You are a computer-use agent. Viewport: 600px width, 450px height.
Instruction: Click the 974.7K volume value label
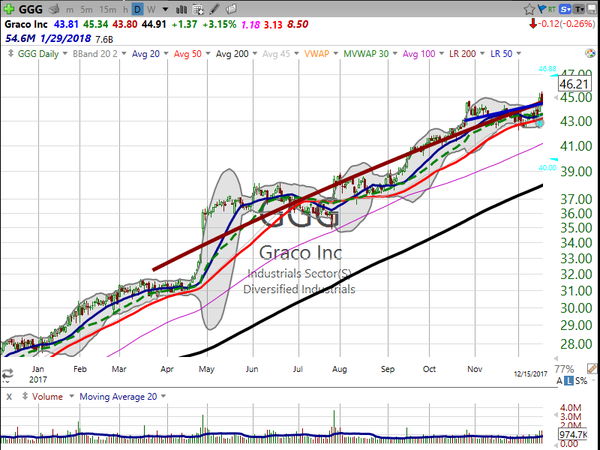(x=573, y=434)
